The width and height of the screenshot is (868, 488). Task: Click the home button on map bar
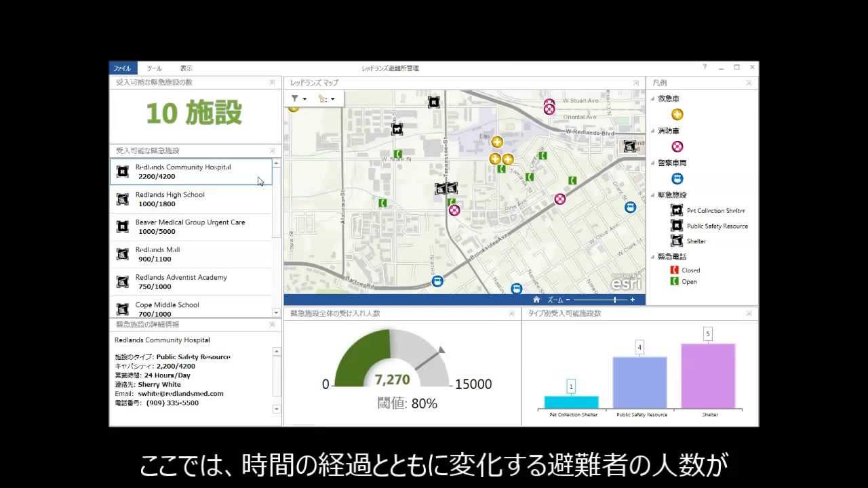[x=536, y=300]
